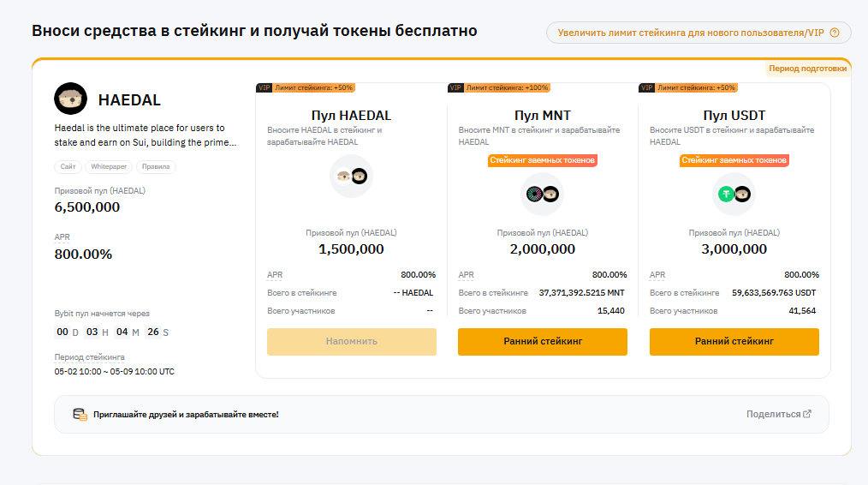Click the coins icon in invite banner
868x485 pixels.
[80, 414]
